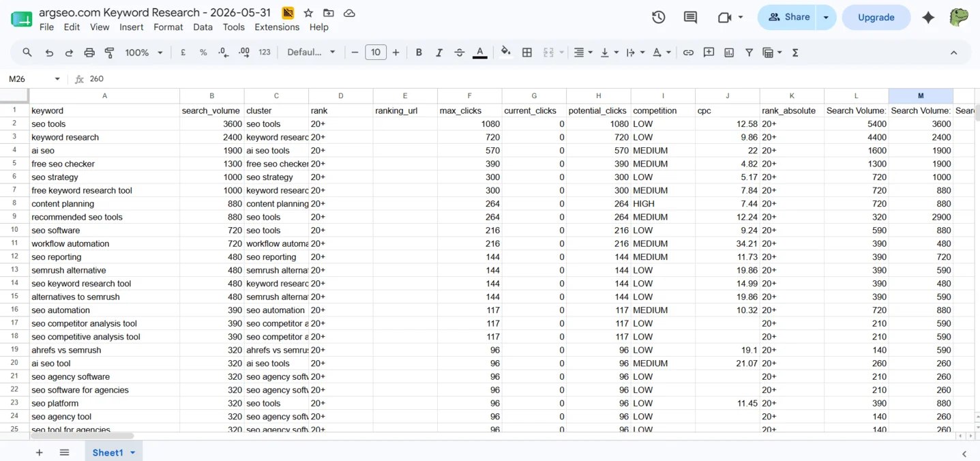Viewport: 980px width, 461px height.
Task: Insert a chart
Action: pos(729,53)
